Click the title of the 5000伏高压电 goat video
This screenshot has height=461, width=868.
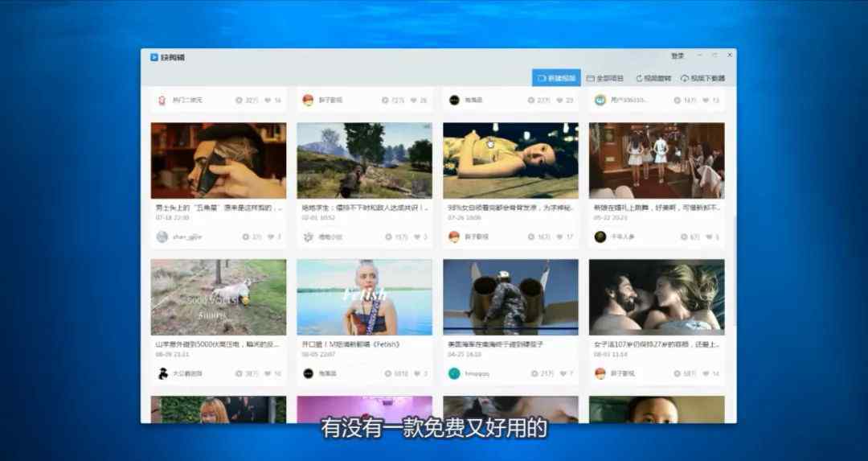(x=218, y=344)
